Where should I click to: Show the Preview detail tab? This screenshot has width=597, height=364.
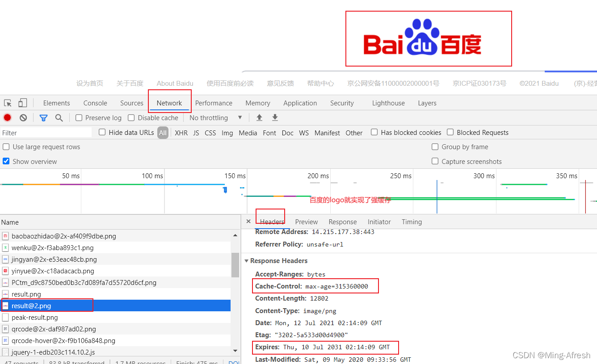307,222
